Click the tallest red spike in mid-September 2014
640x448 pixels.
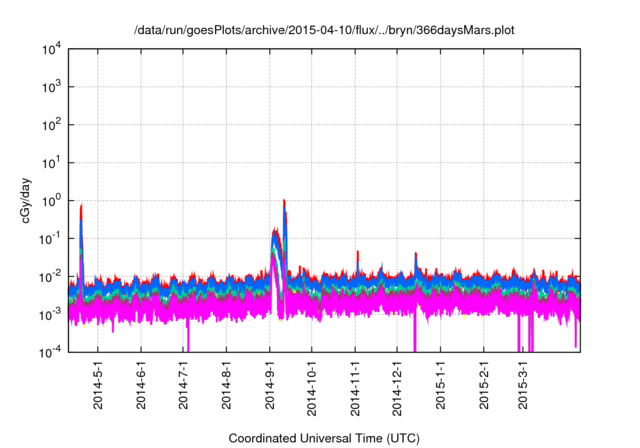tap(285, 201)
